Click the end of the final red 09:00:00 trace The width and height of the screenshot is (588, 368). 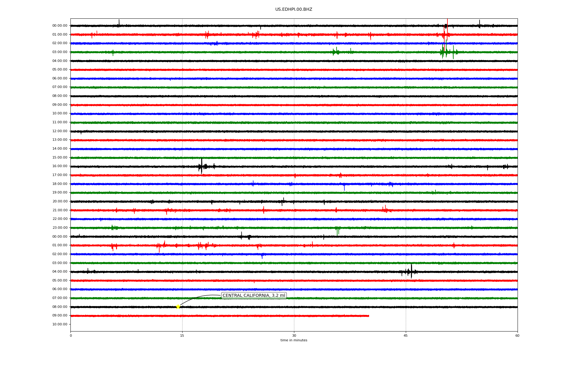pos(368,316)
